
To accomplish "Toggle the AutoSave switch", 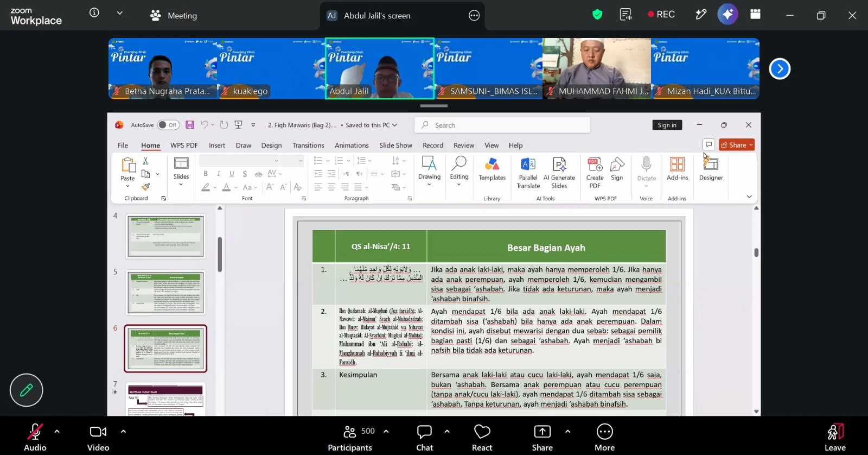I will pos(168,125).
